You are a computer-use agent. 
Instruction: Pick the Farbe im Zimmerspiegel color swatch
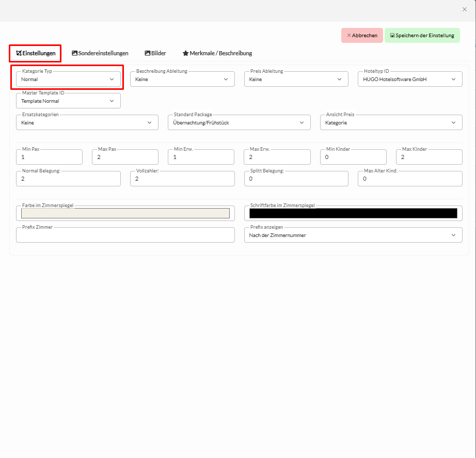tap(125, 213)
